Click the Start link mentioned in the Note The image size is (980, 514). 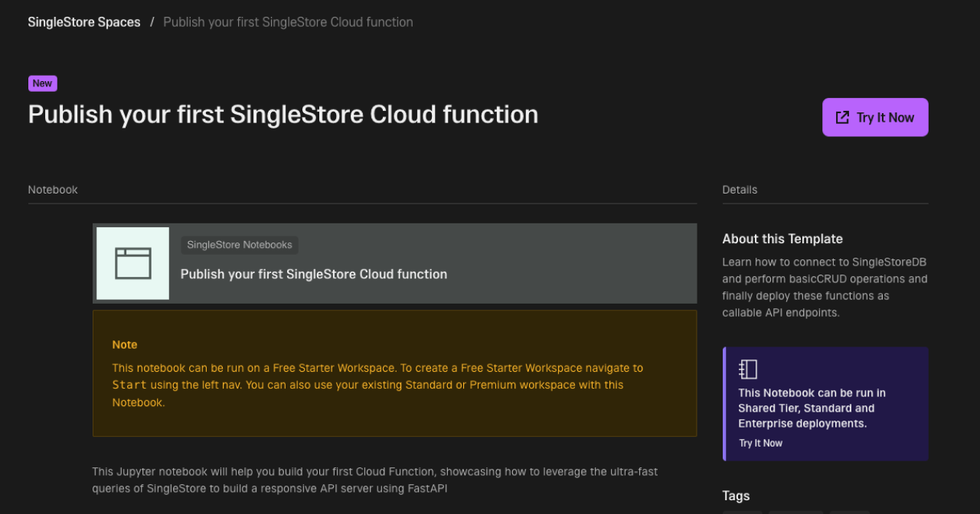[x=129, y=385]
